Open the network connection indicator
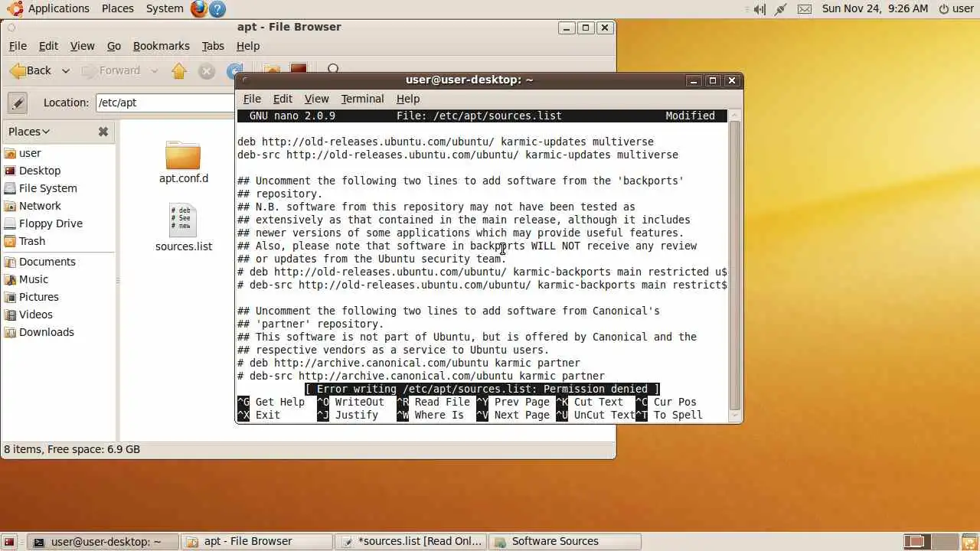Viewport: 980px width, 551px height. tap(781, 9)
